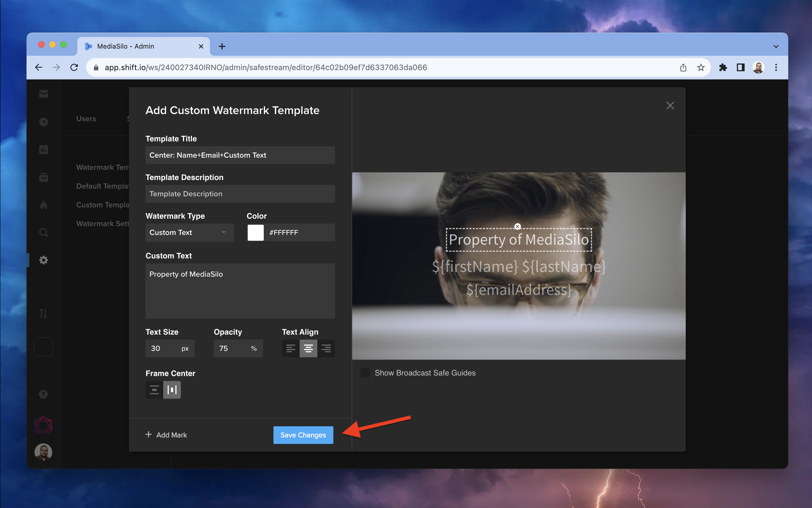Expand the tab search chevron
The image size is (812, 508).
776,46
